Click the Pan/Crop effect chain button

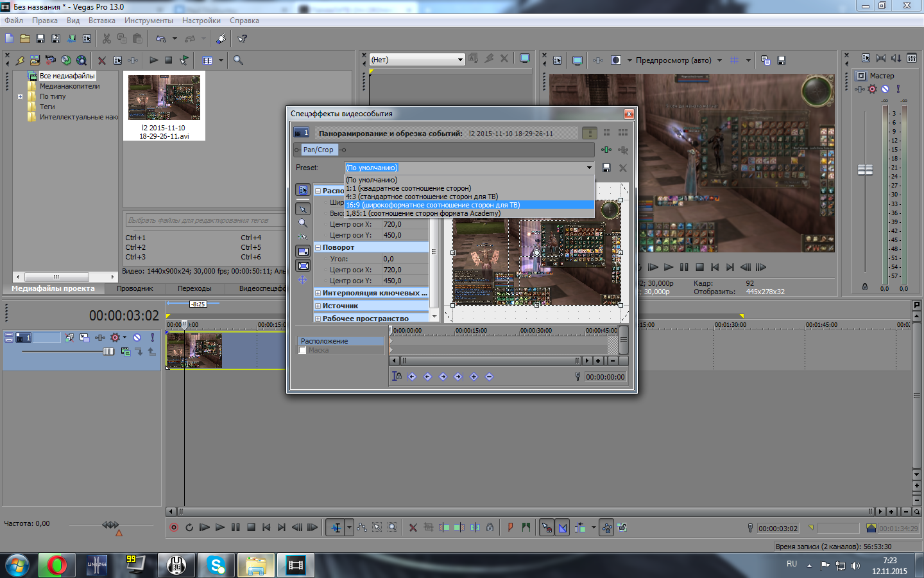pos(318,150)
